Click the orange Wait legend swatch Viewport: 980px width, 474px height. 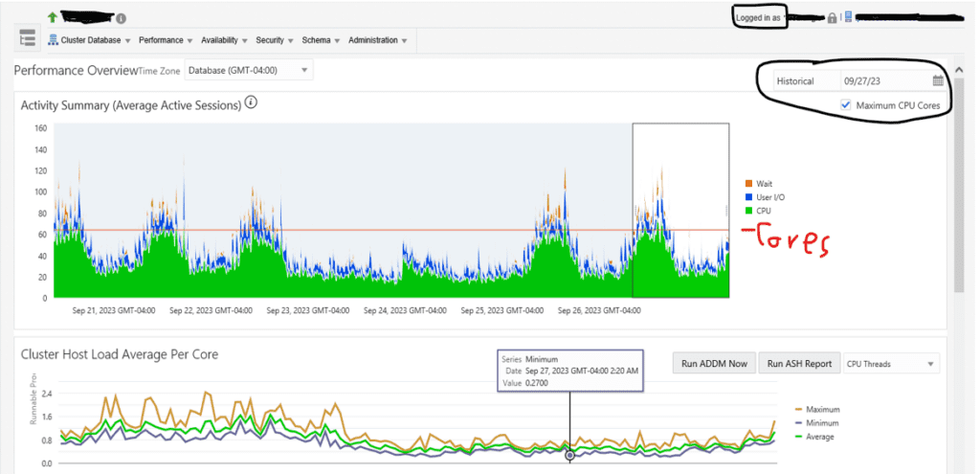coord(747,184)
